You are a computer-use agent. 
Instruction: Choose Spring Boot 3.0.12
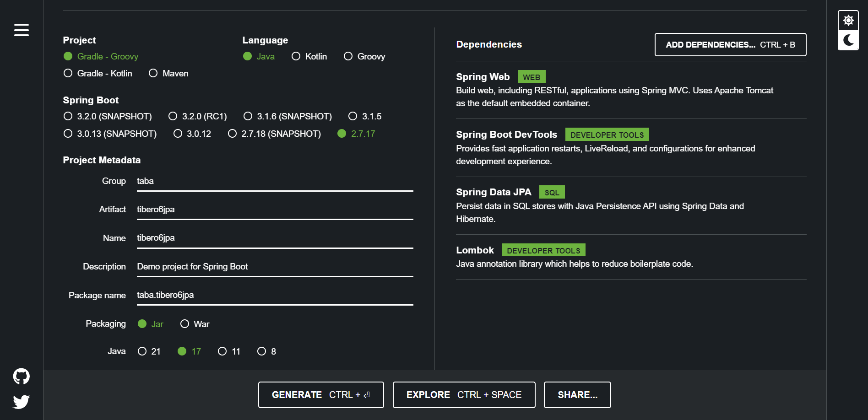(x=192, y=134)
